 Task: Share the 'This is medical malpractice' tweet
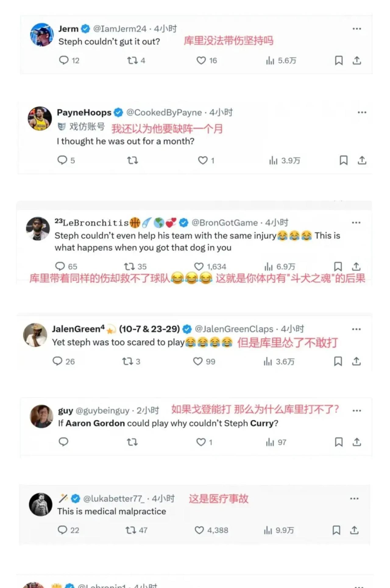pos(354,530)
